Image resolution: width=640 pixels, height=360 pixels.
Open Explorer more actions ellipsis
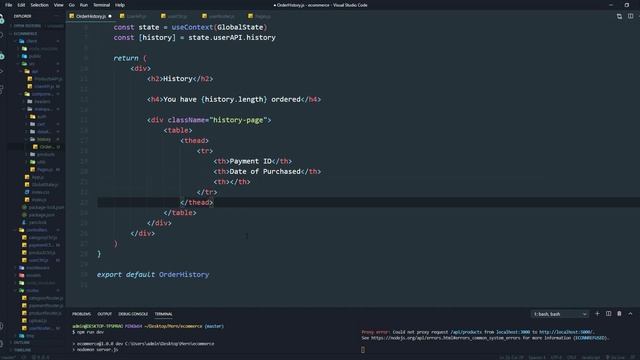point(56,16)
